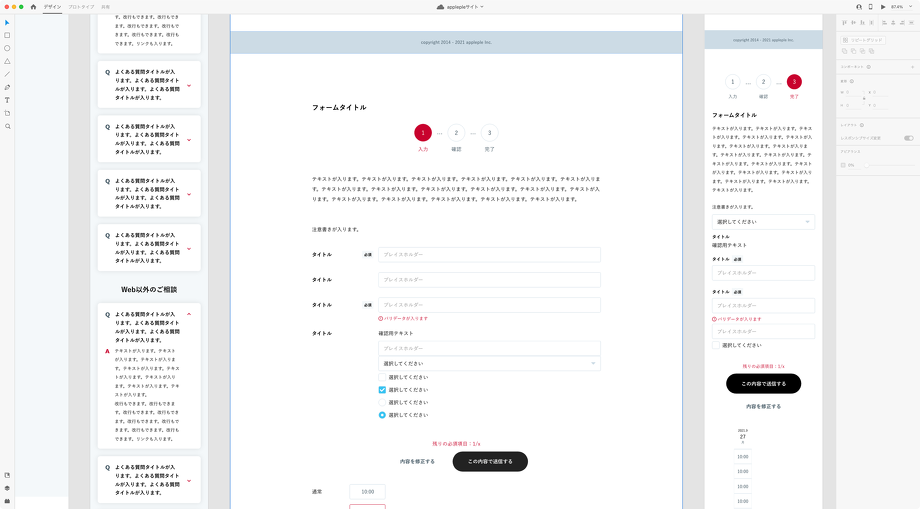920x509 pixels.
Task: Adjust the appearance opacity slider
Action: coord(868,165)
